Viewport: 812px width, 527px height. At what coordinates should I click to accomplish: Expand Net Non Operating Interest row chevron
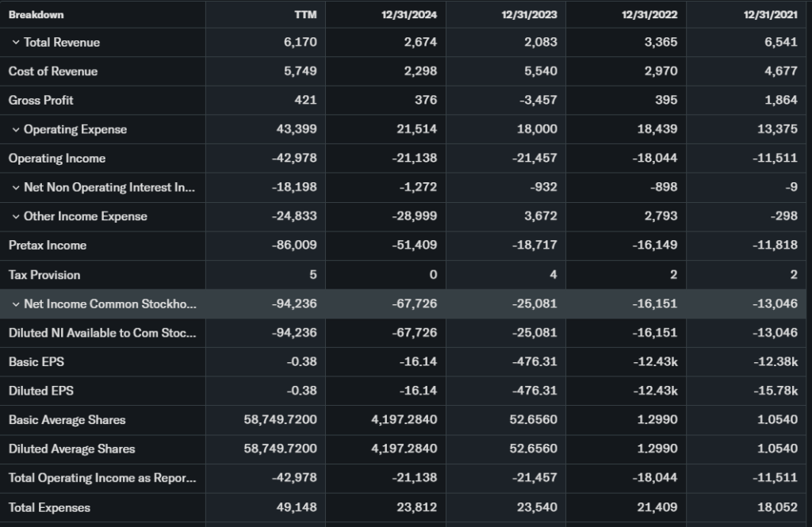[15, 188]
